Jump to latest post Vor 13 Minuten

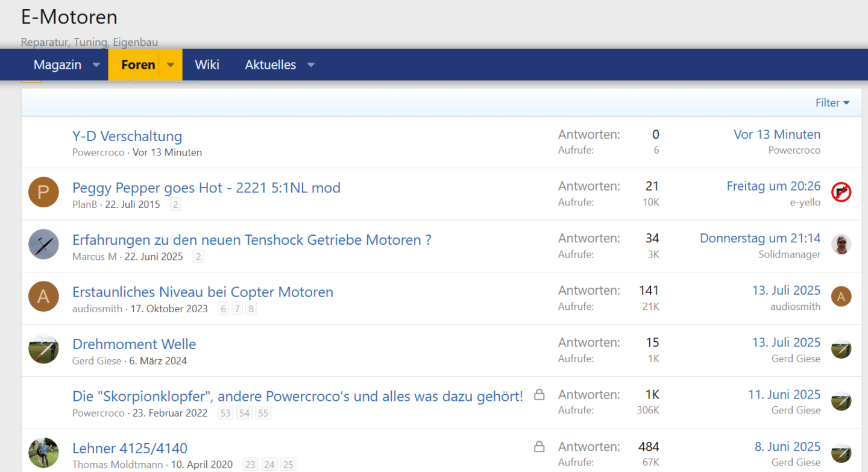point(777,134)
